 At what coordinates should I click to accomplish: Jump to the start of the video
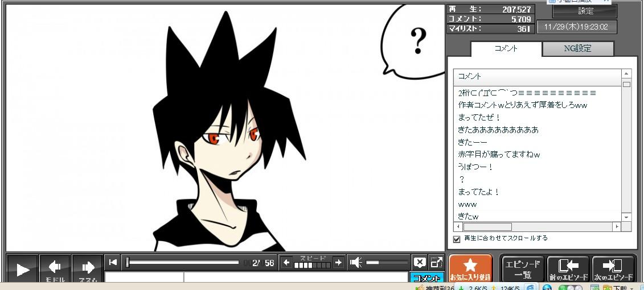point(113,262)
